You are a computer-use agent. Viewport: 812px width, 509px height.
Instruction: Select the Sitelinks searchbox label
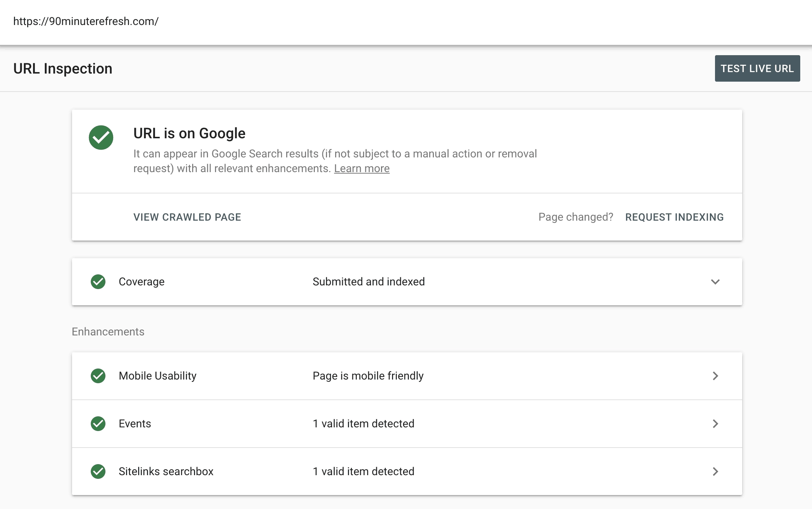click(166, 471)
